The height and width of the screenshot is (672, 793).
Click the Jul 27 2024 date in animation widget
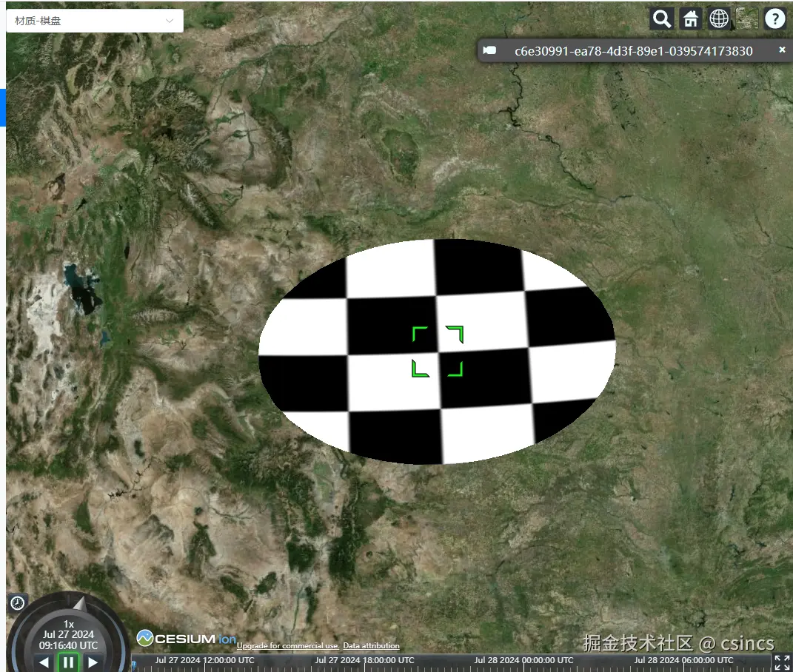click(68, 634)
